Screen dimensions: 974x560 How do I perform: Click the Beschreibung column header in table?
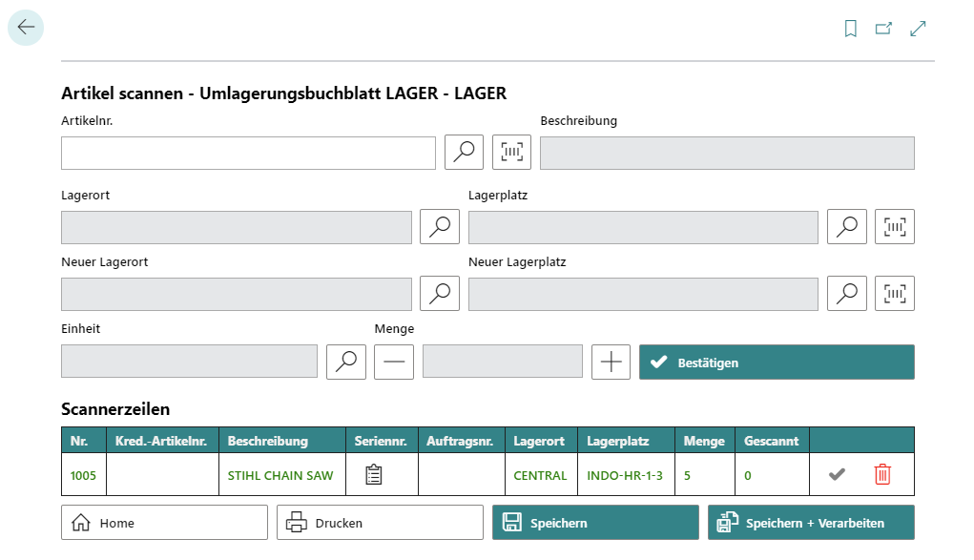point(282,441)
